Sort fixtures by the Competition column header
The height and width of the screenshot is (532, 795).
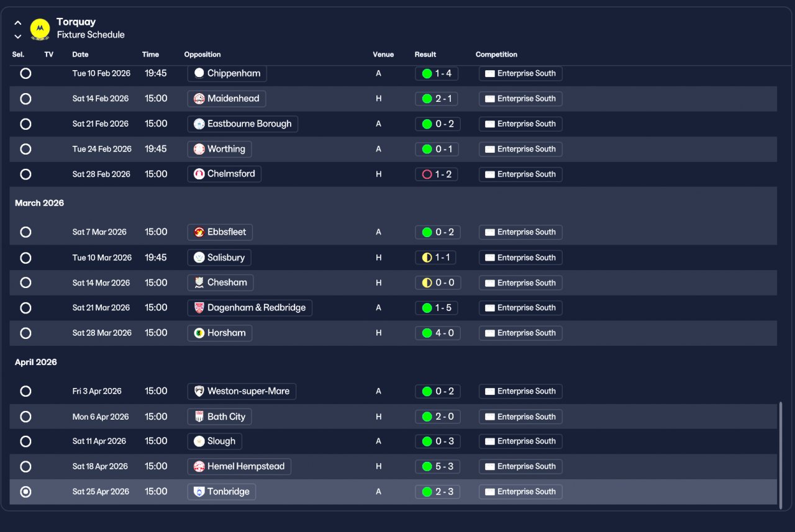496,55
